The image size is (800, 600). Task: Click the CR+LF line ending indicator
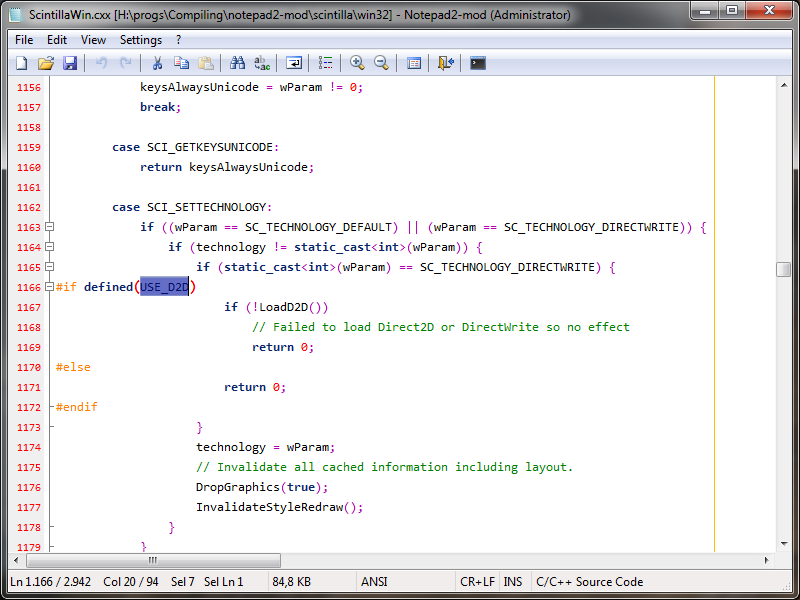coord(477,582)
